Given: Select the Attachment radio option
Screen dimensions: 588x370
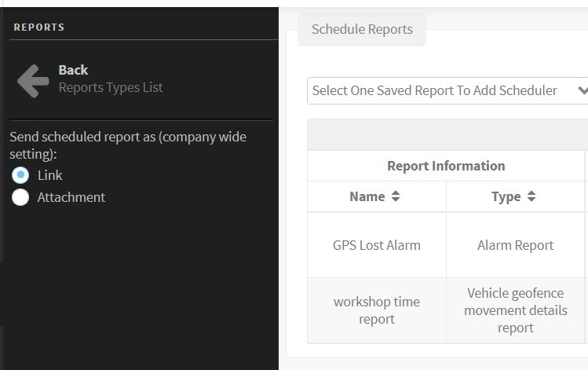Looking at the screenshot, I should tap(20, 197).
